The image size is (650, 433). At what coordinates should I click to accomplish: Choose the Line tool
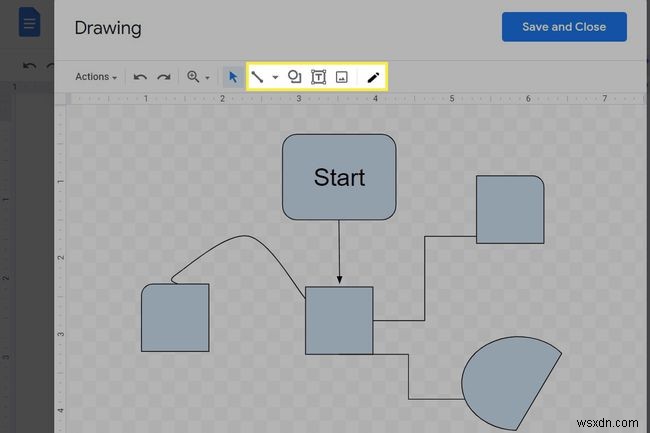click(x=257, y=77)
